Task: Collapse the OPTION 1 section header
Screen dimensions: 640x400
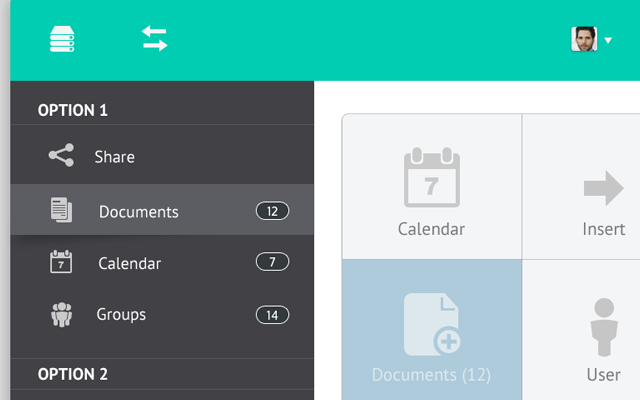Action: (x=72, y=110)
